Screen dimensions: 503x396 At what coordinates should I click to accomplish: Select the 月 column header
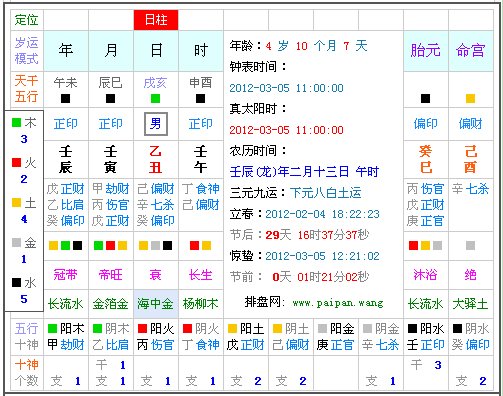111,51
